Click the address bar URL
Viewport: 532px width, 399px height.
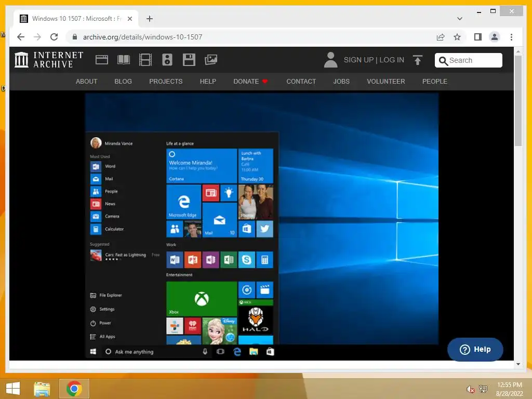coord(142,37)
